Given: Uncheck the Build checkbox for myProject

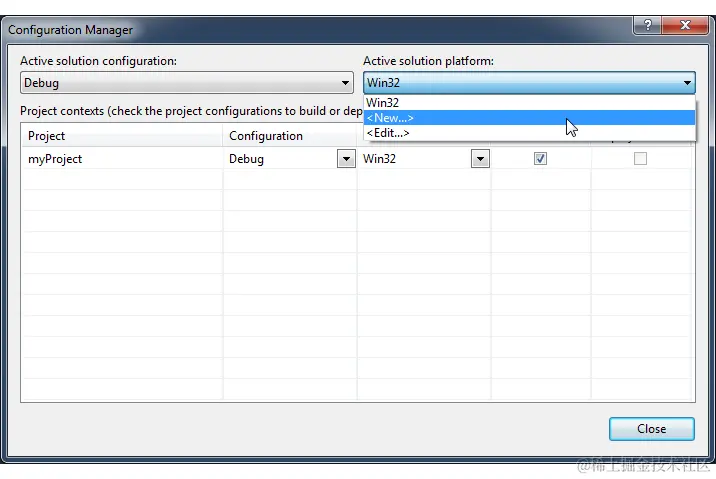Looking at the screenshot, I should tap(540, 158).
